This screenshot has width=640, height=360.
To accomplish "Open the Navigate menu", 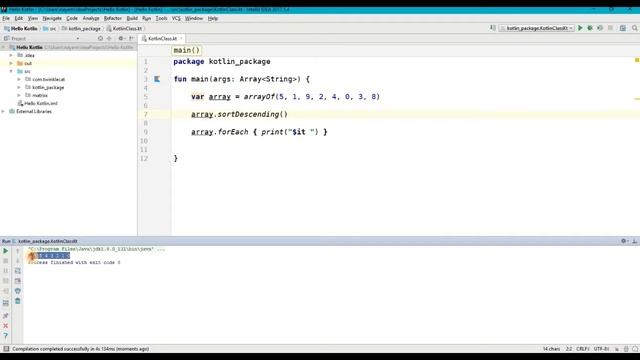I will [52, 18].
